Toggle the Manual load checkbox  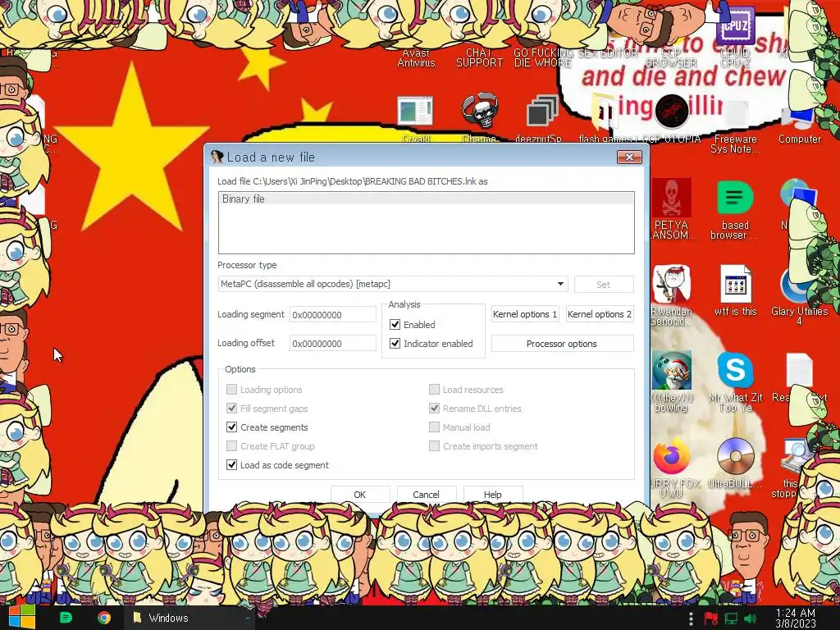[x=435, y=427]
